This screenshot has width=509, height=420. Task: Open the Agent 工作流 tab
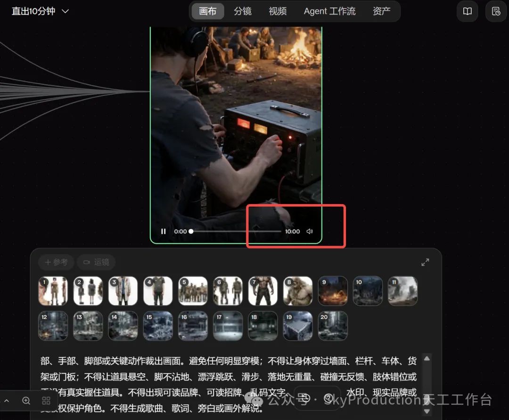pyautogui.click(x=329, y=11)
